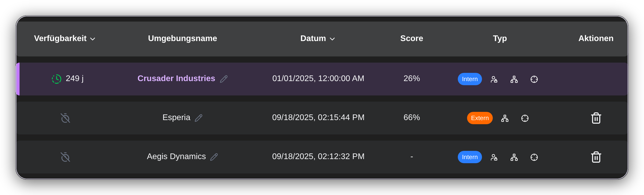Edit the Crusader Industries name pencil icon

pyautogui.click(x=224, y=79)
